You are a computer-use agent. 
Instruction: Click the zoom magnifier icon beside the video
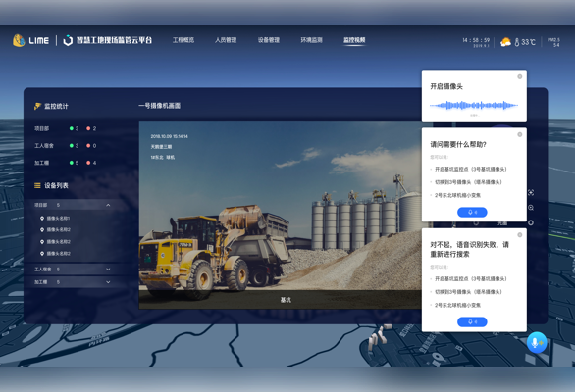point(531,208)
